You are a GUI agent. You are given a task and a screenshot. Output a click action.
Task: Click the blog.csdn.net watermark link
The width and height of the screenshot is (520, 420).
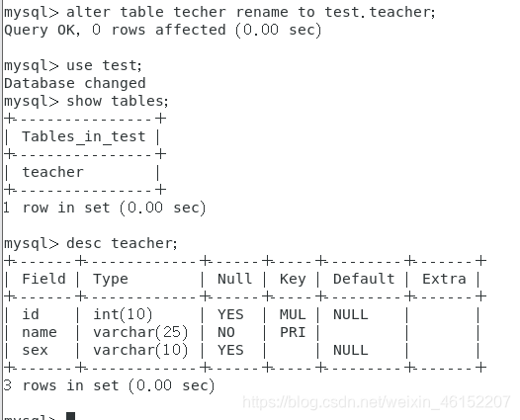377,402
